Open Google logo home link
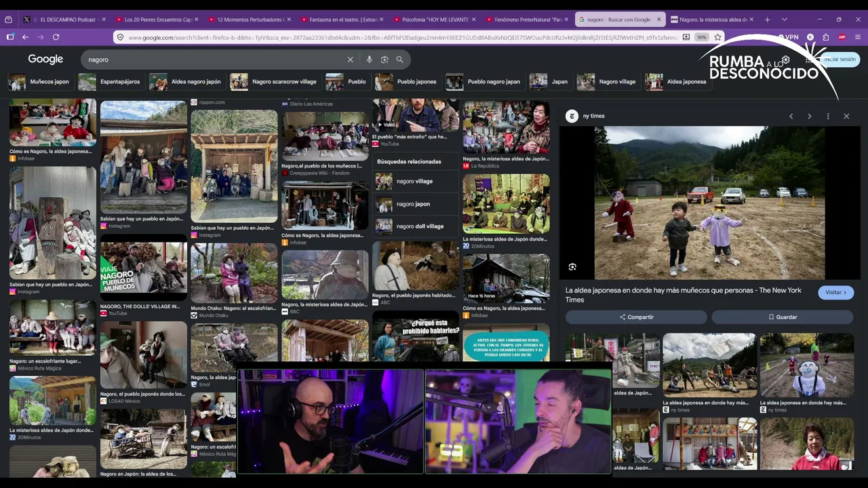This screenshot has height=488, width=868. [45, 60]
